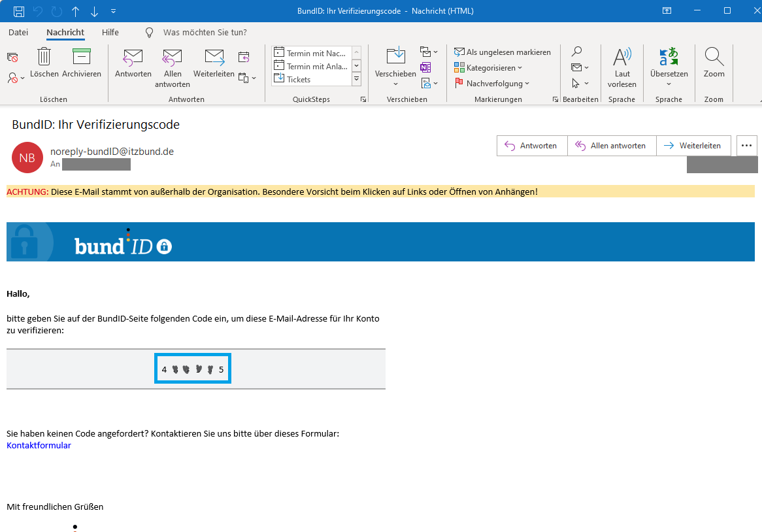Open the Quick Access Toolbar customize dropdown
762x532 pixels.
pyautogui.click(x=113, y=11)
